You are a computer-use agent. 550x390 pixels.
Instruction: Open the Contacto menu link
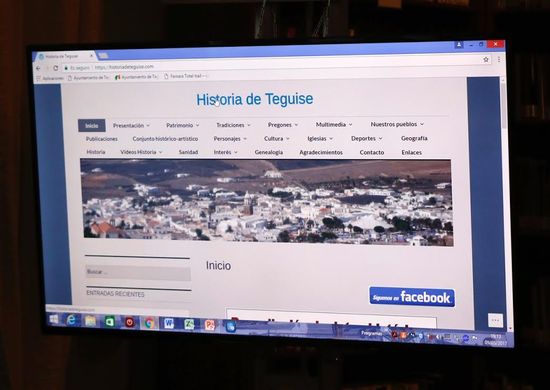coord(372,152)
